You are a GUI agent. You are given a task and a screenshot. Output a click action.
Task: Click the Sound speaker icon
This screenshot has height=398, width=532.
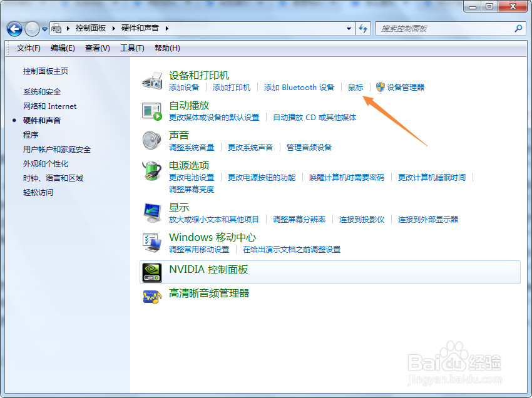pos(151,140)
